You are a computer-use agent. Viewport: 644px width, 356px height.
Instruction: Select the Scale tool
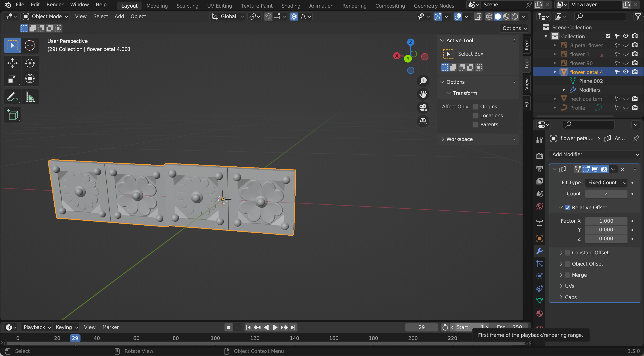[12, 79]
